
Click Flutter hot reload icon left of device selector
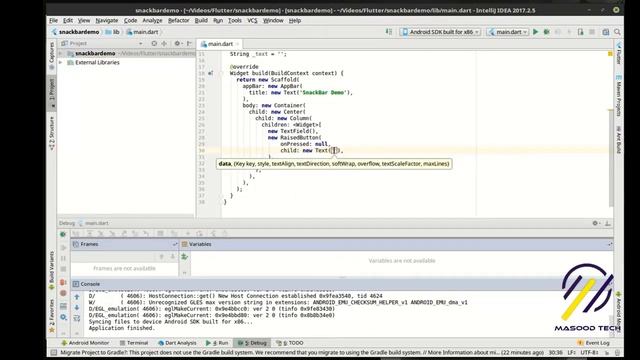pos(389,32)
